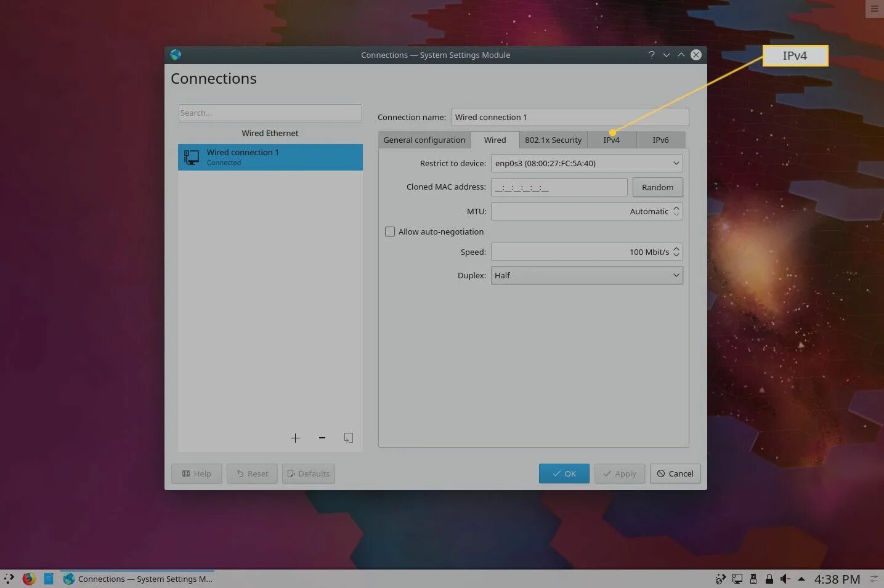
Task: Show hidden system tray icons arrow
Action: tap(801, 579)
